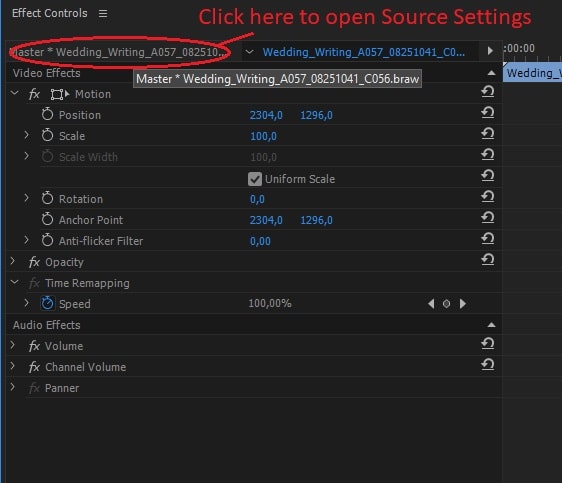
Task: Toggle animation stopwatch for Anchor Point
Action: tap(47, 219)
